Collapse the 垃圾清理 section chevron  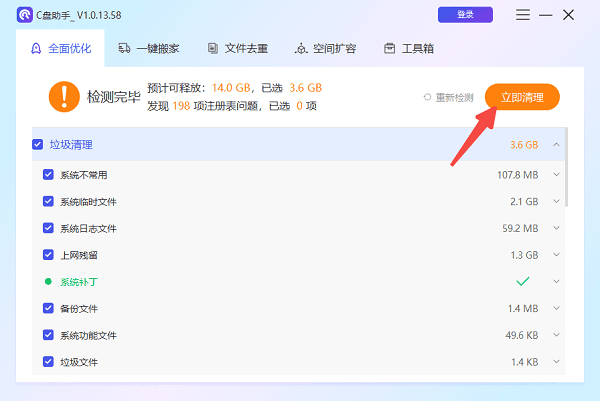(x=556, y=145)
